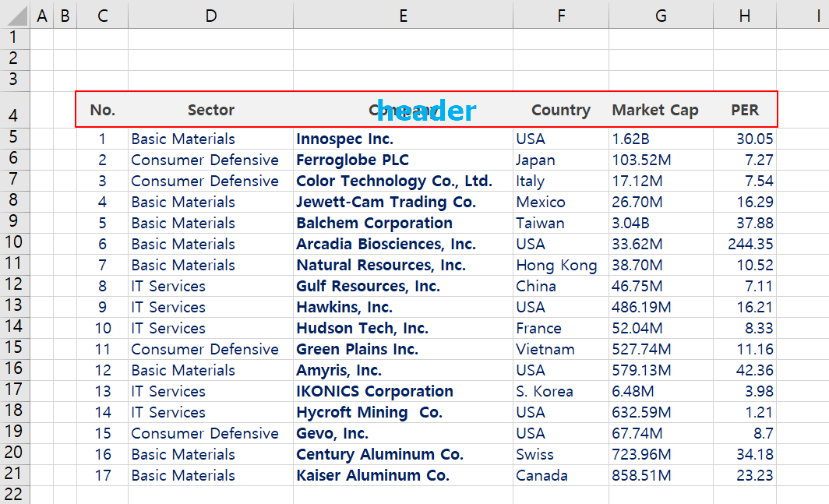The image size is (829, 504).
Task: Click the 'PER' header cell
Action: (744, 110)
